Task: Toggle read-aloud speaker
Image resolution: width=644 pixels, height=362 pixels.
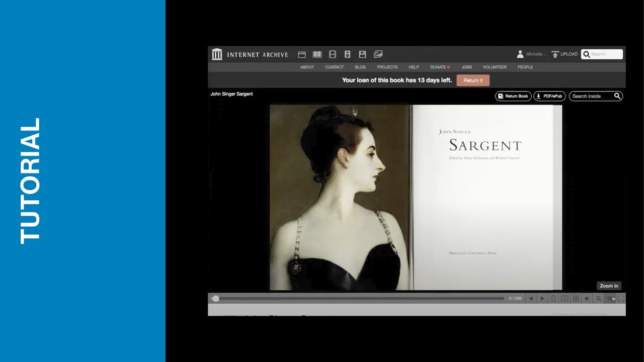Action: coord(587,299)
